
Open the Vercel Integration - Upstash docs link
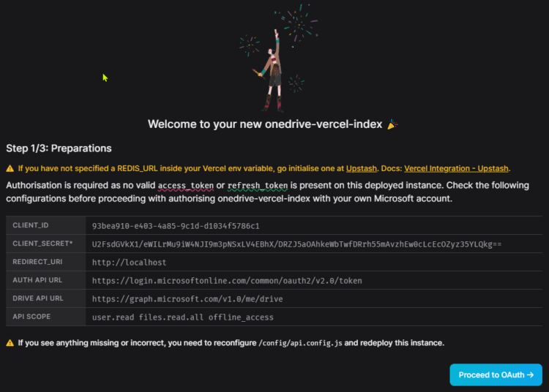(x=456, y=168)
